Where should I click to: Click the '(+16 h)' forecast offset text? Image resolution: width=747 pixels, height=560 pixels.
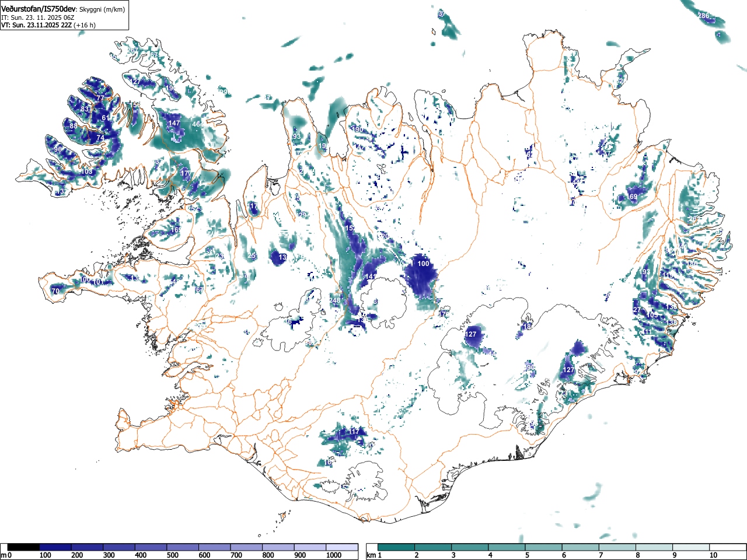coord(85,25)
